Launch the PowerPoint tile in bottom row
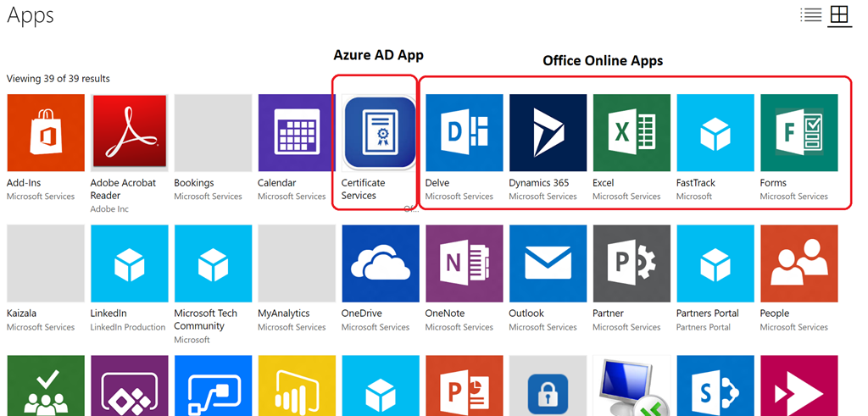 pyautogui.click(x=464, y=386)
